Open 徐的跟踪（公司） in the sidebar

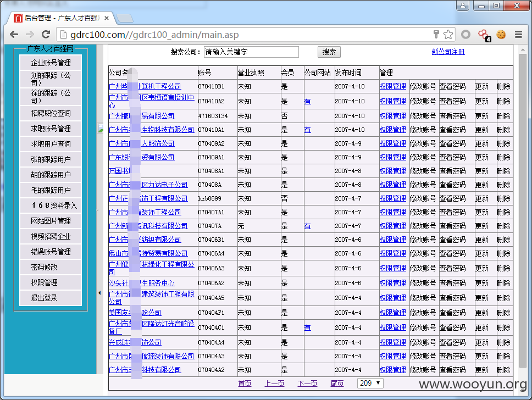pyautogui.click(x=51, y=96)
